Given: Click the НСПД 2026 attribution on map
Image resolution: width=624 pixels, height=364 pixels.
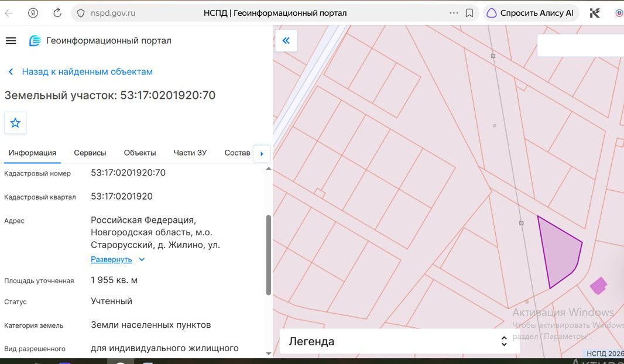Looking at the screenshot, I should point(605,353).
